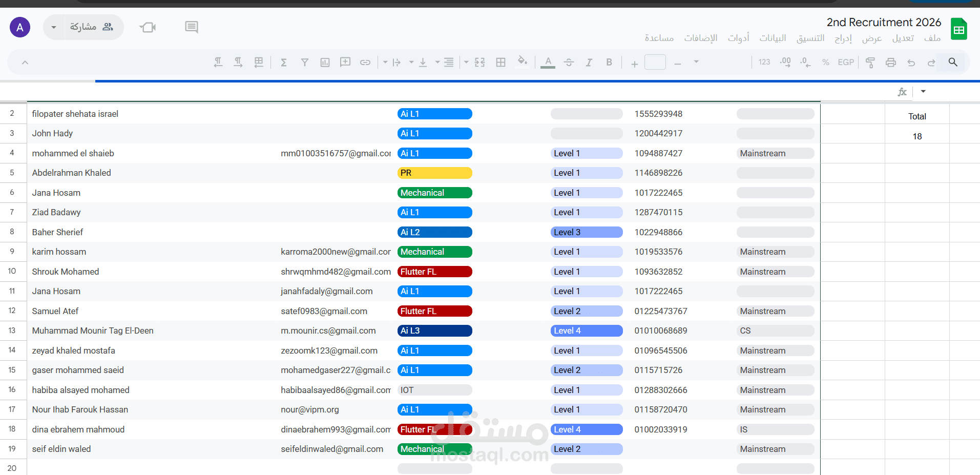The height and width of the screenshot is (475, 980).
Task: Select the row 13 header
Action: [13, 331]
